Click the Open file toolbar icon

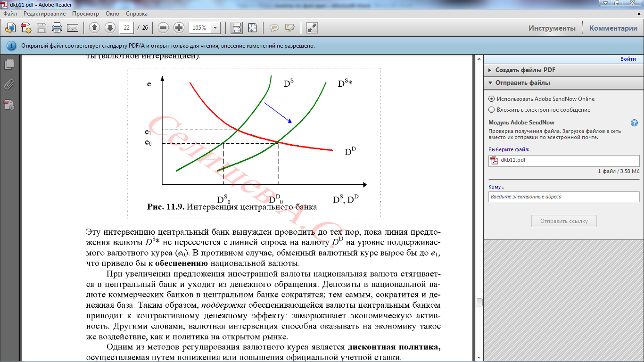[10, 28]
